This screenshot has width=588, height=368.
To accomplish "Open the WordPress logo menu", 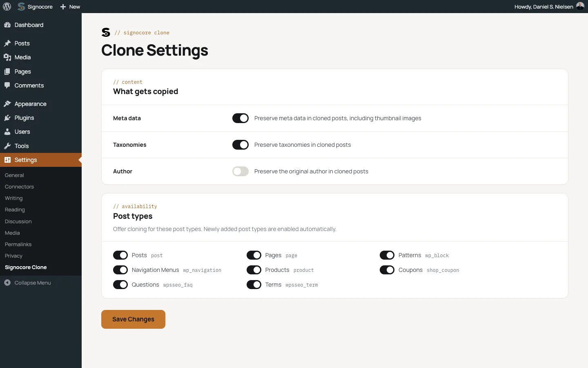I will pyautogui.click(x=7, y=7).
